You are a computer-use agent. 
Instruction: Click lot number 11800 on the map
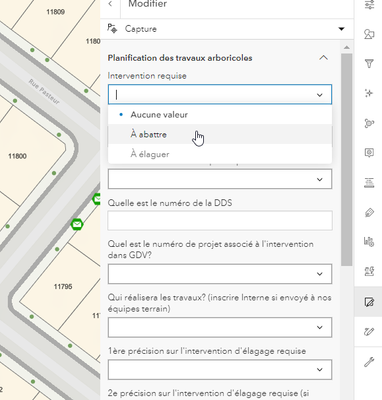18,156
